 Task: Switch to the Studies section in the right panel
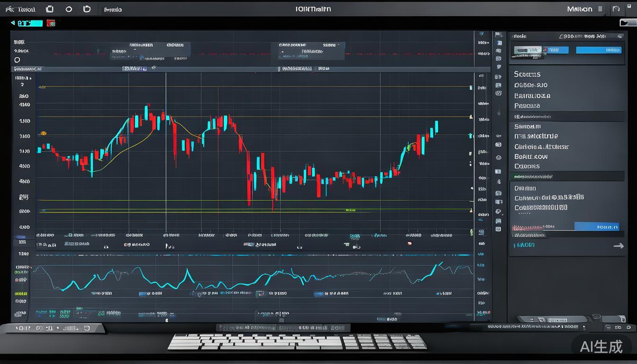(x=528, y=74)
